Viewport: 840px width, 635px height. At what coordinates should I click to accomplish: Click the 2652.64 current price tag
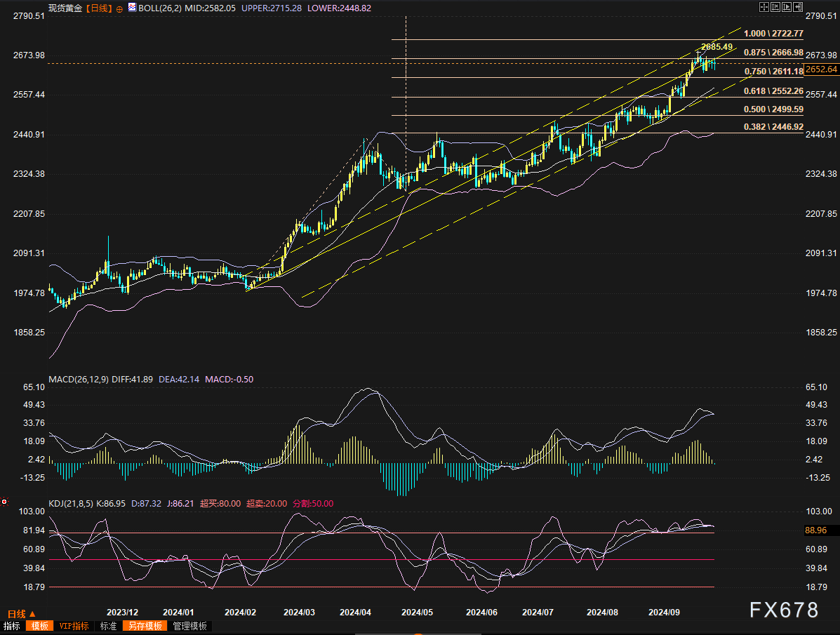[x=821, y=69]
